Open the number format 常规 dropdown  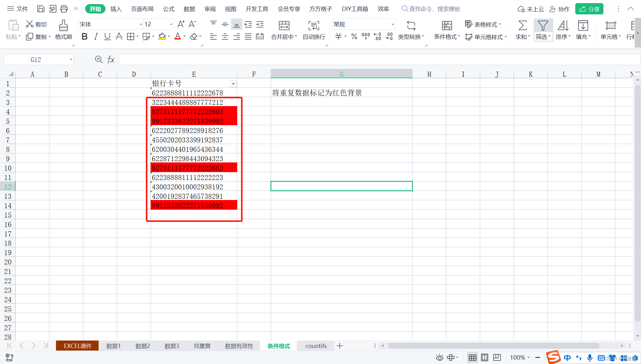coord(392,24)
